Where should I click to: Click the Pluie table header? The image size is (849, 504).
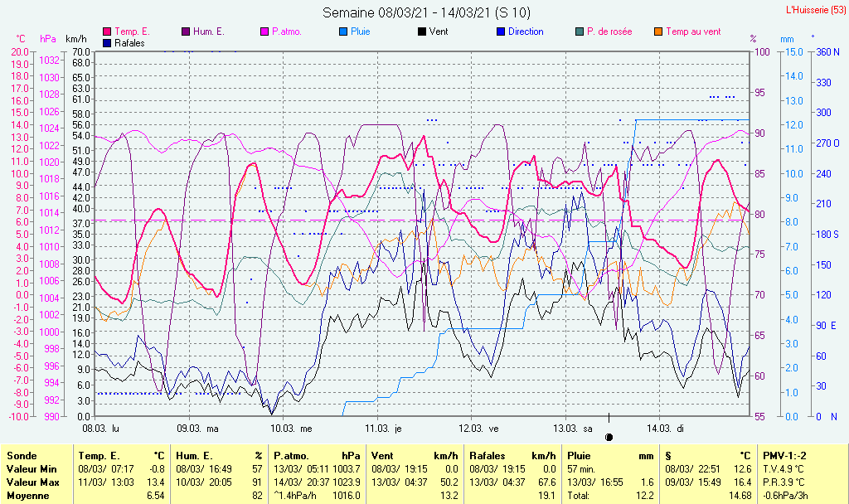click(x=579, y=457)
